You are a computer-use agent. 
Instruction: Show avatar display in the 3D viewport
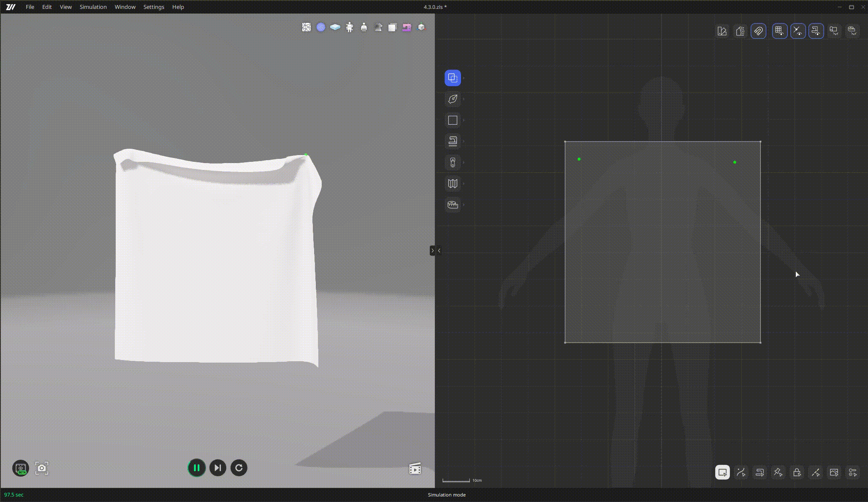tap(350, 27)
